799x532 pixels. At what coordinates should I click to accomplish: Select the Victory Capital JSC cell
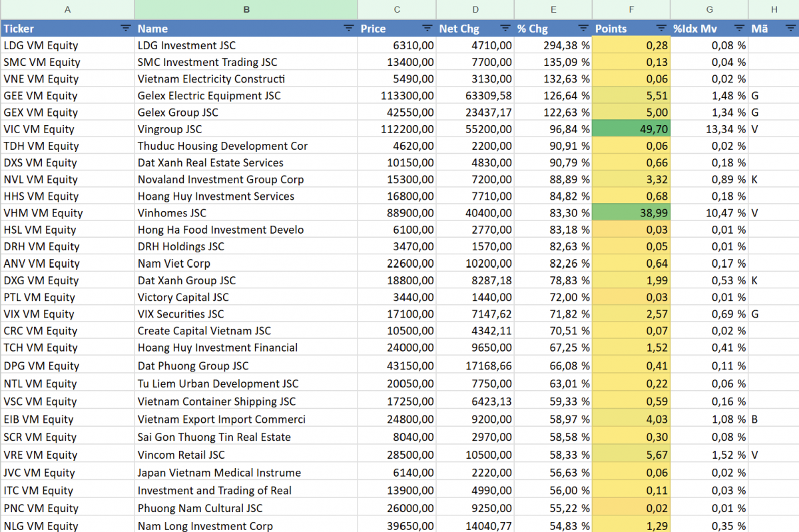pyautogui.click(x=246, y=297)
